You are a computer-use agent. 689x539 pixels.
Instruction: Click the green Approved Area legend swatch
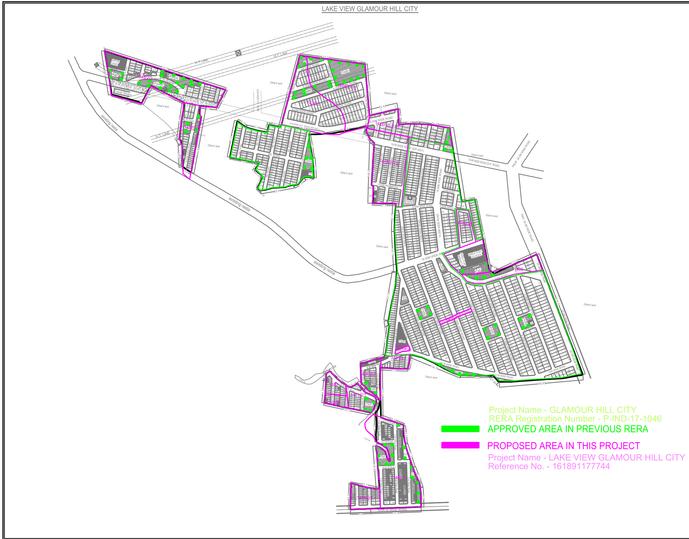[x=461, y=429]
